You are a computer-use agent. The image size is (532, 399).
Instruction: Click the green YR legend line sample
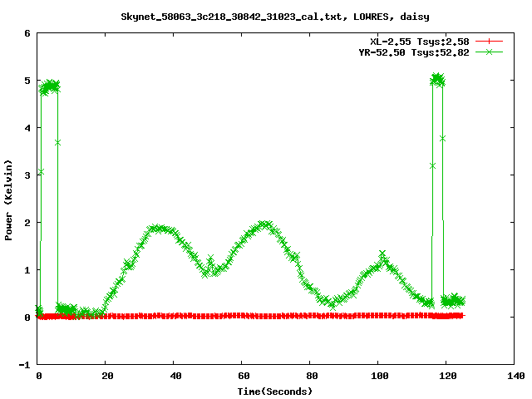(x=489, y=52)
